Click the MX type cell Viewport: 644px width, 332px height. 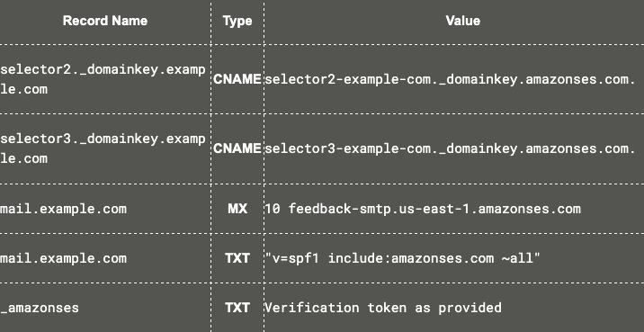pos(237,209)
